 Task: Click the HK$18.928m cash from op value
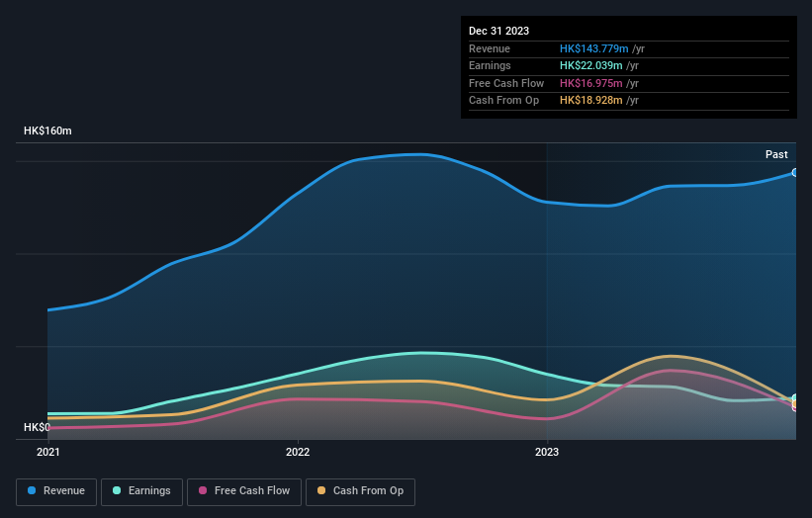tap(590, 101)
